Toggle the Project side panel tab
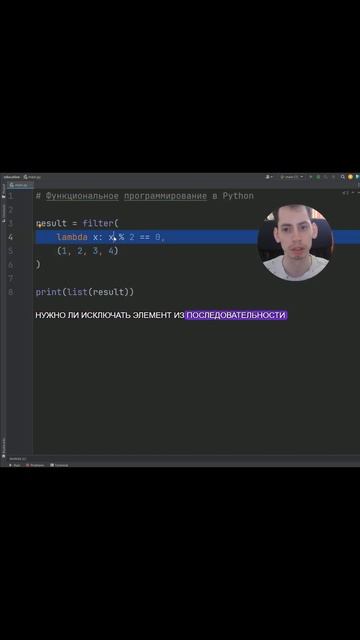This screenshot has height=640, width=360. point(3,192)
